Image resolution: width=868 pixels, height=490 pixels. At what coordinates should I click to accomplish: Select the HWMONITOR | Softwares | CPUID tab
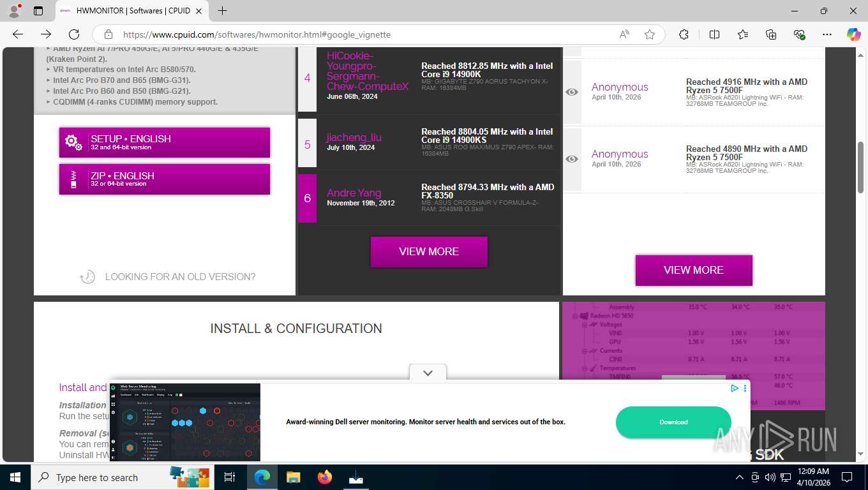point(132,11)
